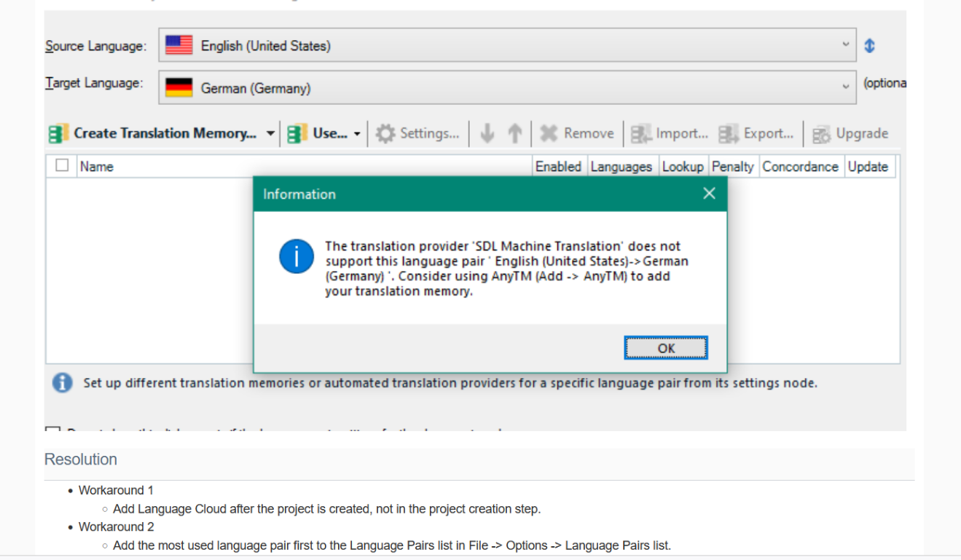Open the Source Language dropdown
This screenshot has height=560, width=961.
[845, 45]
